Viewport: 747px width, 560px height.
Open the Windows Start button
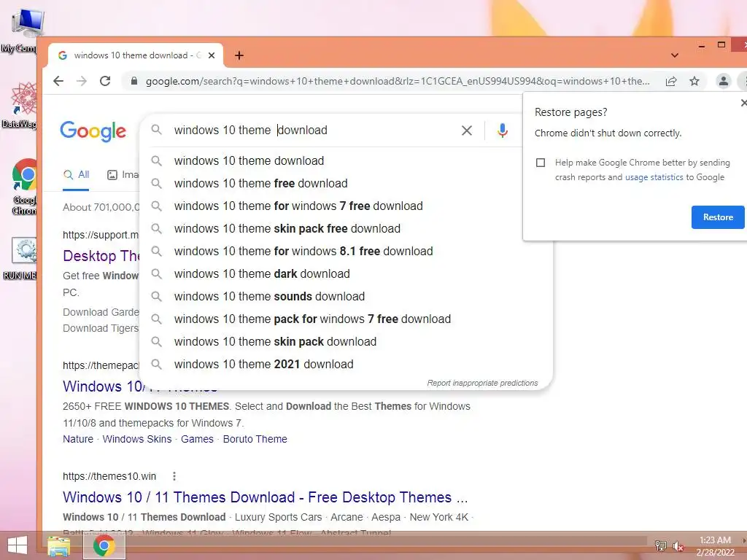coord(18,545)
